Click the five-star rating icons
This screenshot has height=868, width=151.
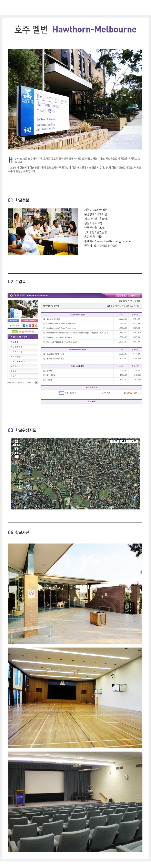pos(26,332)
